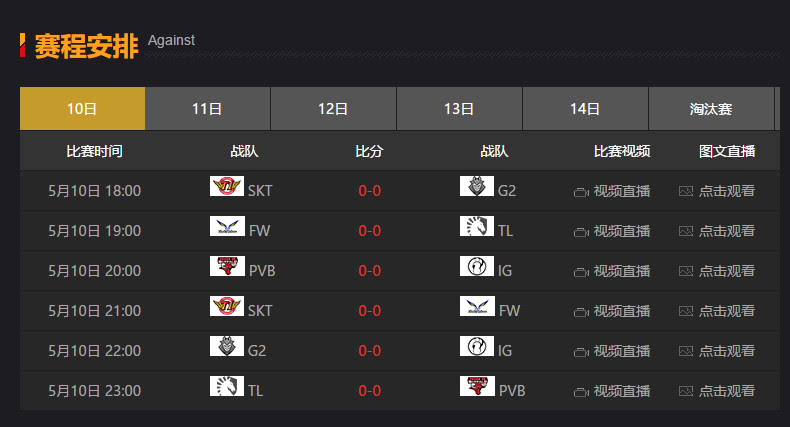Click 点击观看 for the TL vs PVB match

coord(727,391)
